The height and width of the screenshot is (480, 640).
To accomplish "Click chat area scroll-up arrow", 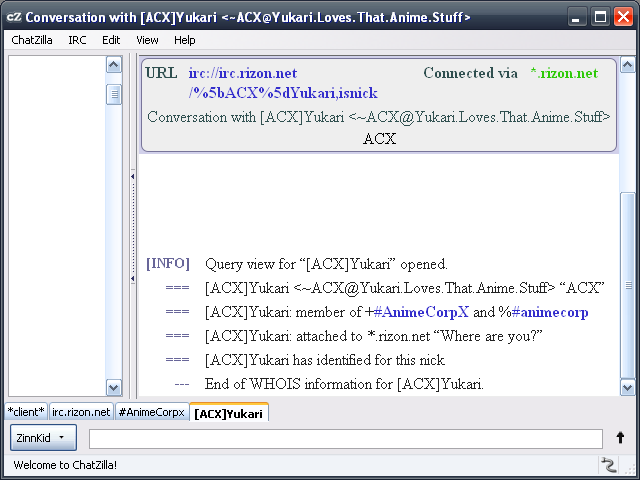I will (627, 66).
